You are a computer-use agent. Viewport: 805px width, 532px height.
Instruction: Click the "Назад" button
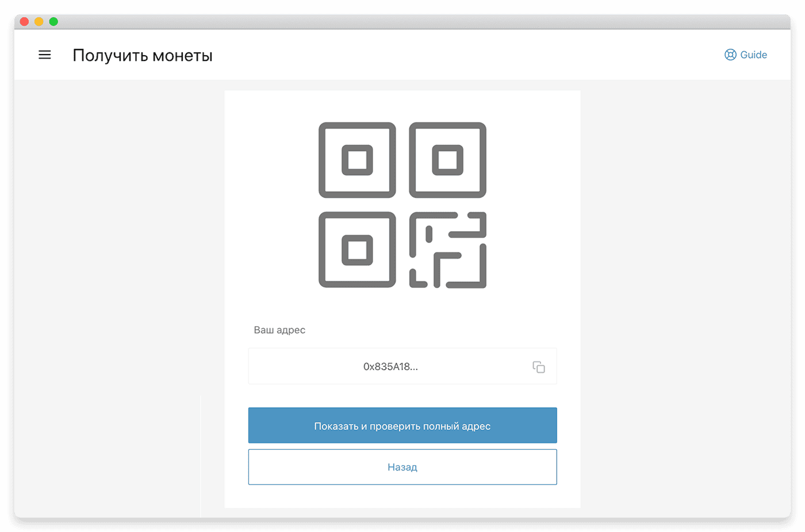pyautogui.click(x=402, y=467)
